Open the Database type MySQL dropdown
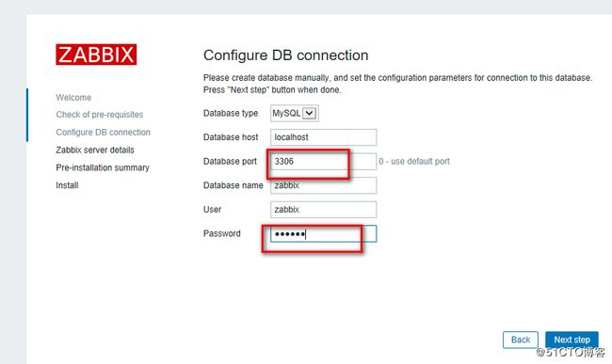Viewport: 612px width, 364px height. point(295,113)
